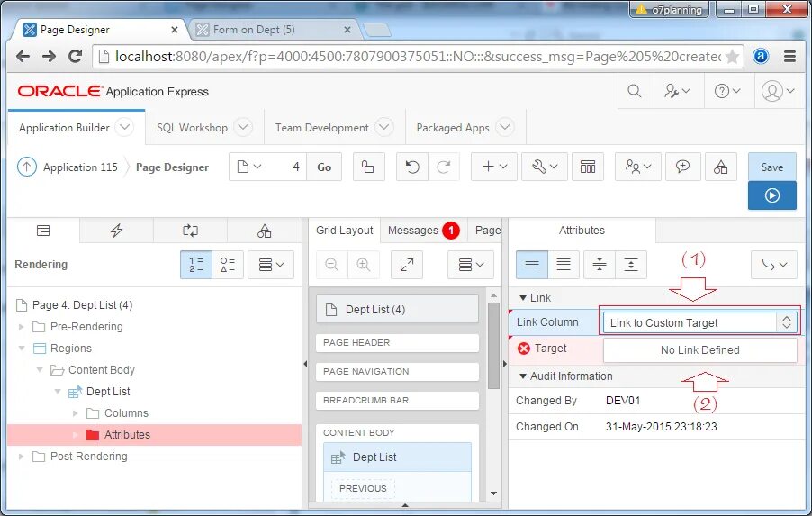Undo the last change
812x516 pixels.
coord(412,167)
